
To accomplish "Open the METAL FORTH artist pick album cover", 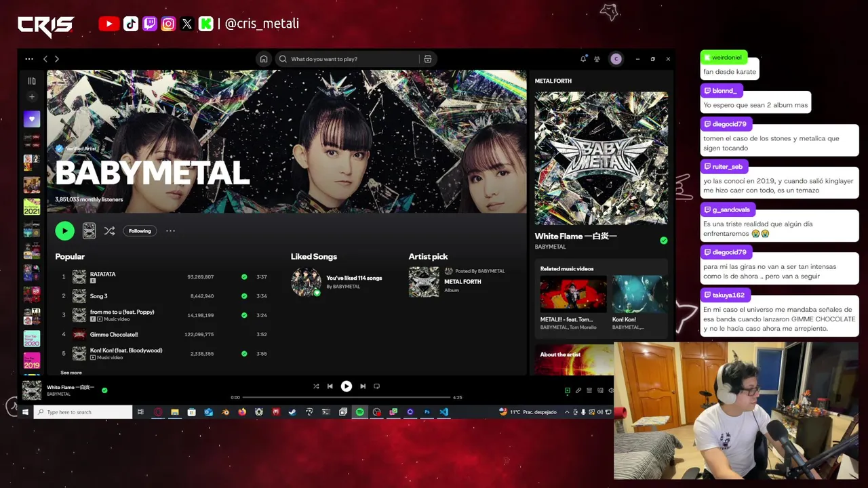I will click(424, 282).
